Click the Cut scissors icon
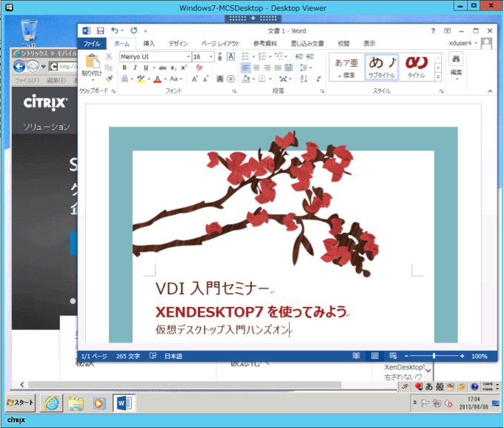The width and height of the screenshot is (504, 428). [x=109, y=57]
